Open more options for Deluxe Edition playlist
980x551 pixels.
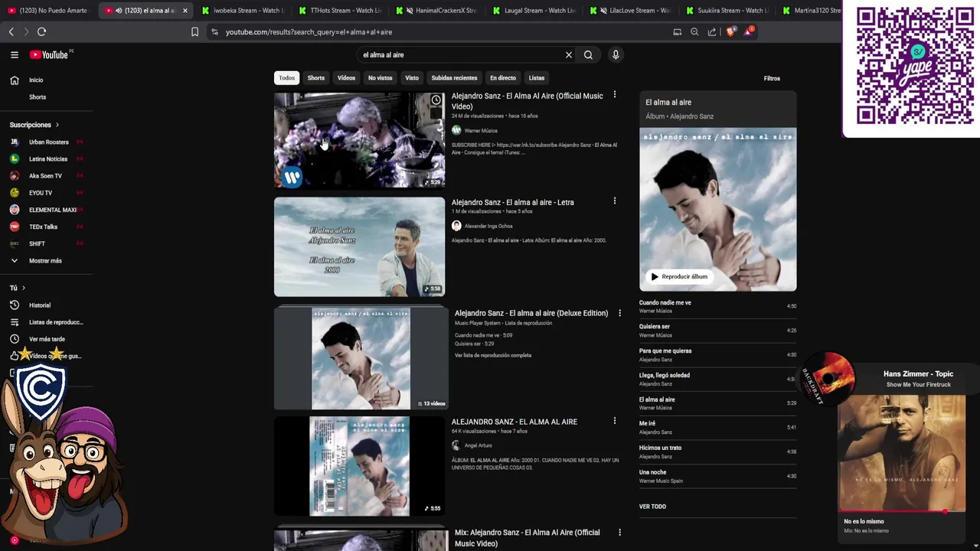pyautogui.click(x=620, y=313)
